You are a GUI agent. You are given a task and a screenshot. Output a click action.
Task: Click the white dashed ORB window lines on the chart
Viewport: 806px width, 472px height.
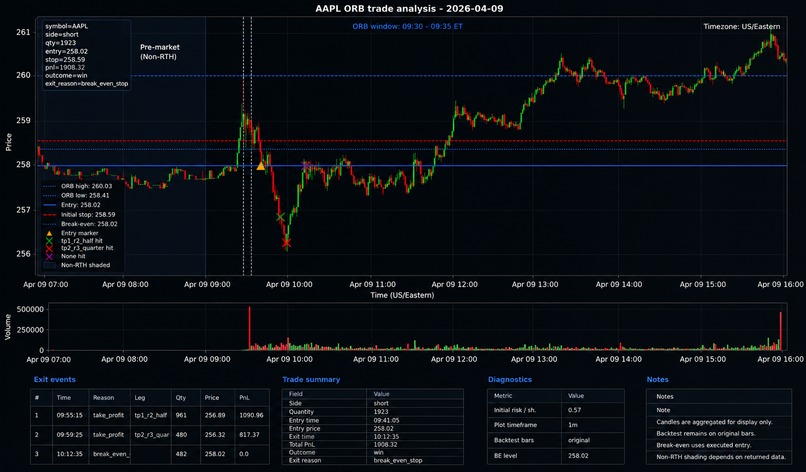coord(247,146)
